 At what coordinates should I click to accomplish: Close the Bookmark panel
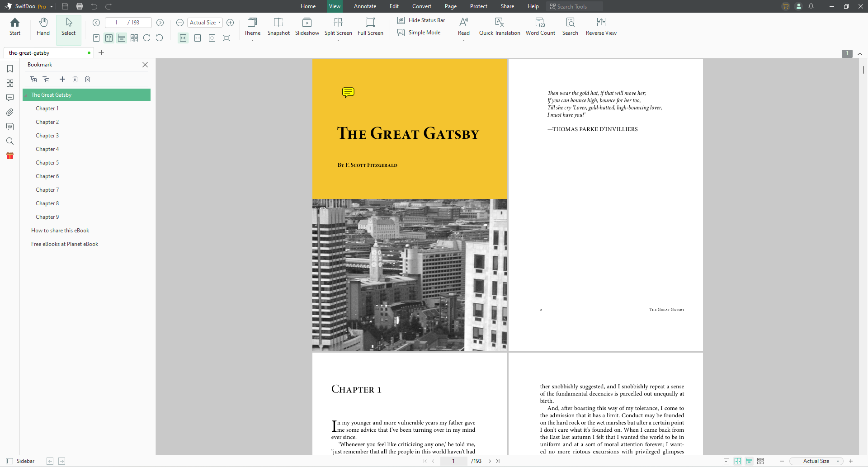(x=145, y=65)
